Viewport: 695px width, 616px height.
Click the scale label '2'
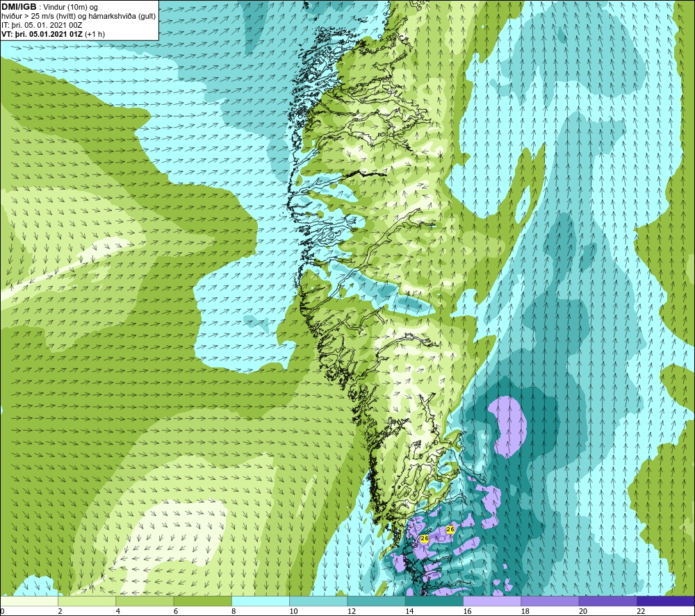point(60,611)
